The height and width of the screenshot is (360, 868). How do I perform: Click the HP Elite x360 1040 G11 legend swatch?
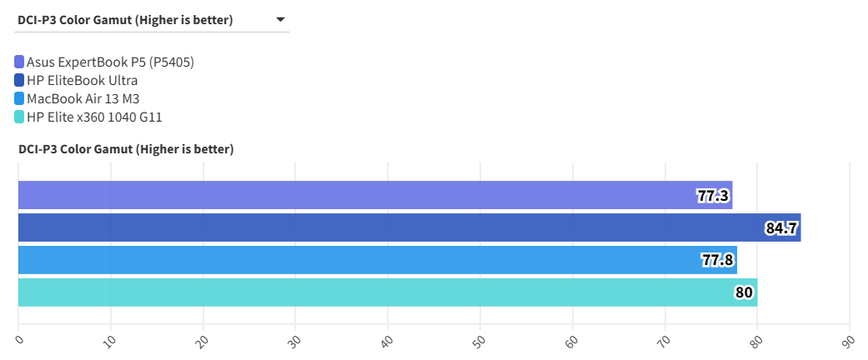pos(19,117)
